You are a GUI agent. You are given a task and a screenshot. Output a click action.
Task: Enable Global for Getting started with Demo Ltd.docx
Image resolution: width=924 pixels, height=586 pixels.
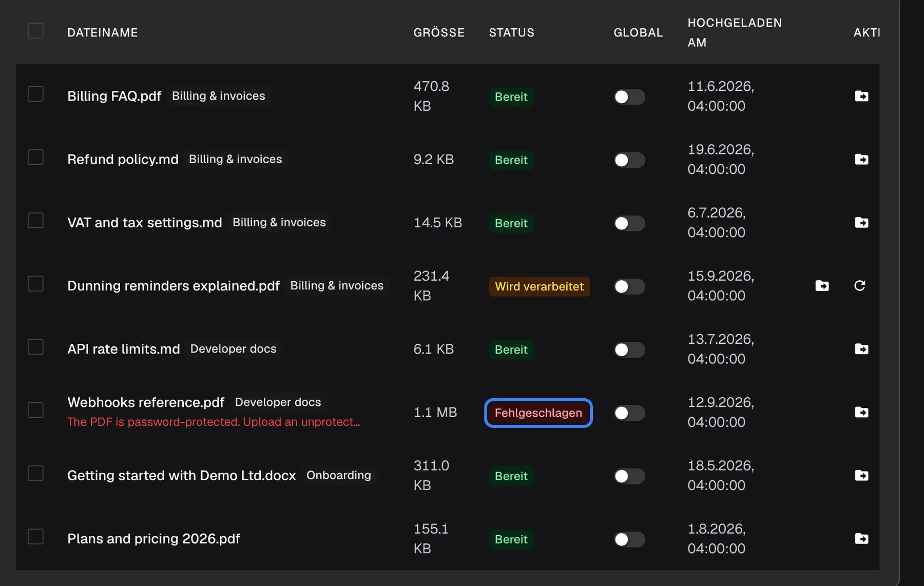(x=629, y=476)
